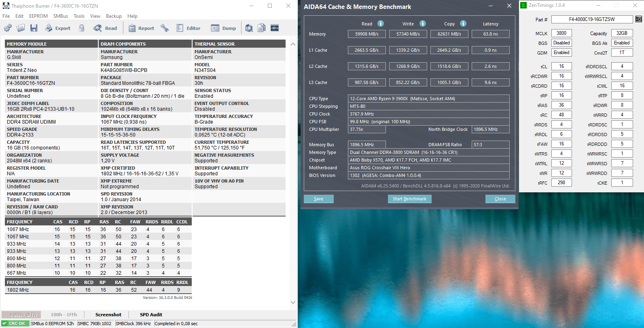This screenshot has height=328, width=644.
Task: Click the CPU Multiplier 37.75x field
Action: 367,129
